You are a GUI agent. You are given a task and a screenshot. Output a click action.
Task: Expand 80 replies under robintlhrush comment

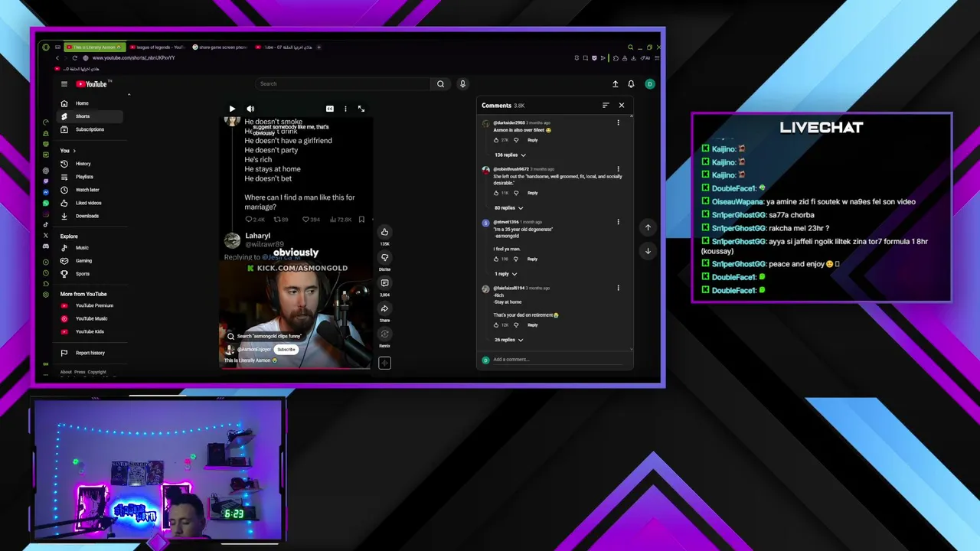[x=508, y=208]
